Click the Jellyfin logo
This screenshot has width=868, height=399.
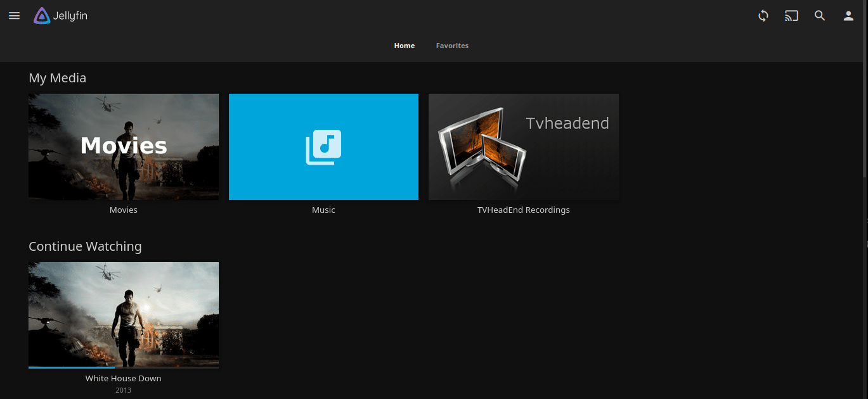60,16
